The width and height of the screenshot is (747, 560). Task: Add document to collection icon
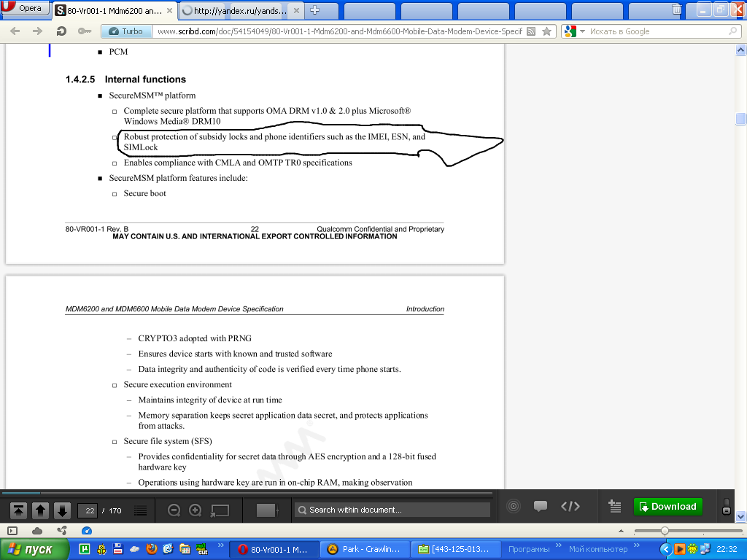[614, 506]
